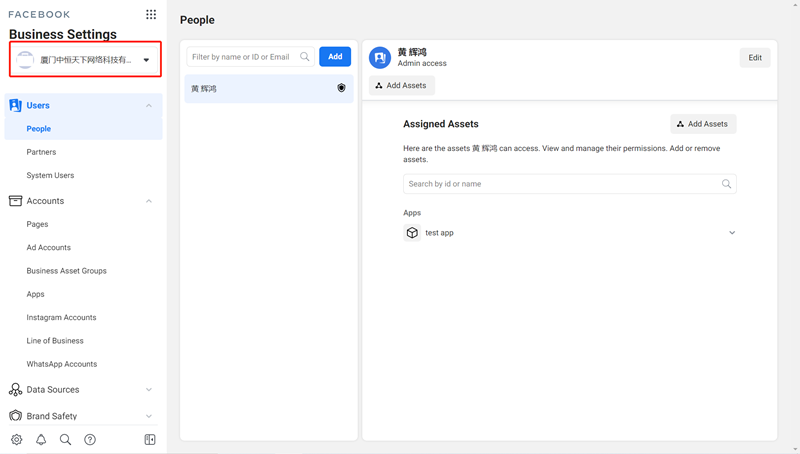
Task: Expand the test app permissions chevron
Action: (x=732, y=233)
